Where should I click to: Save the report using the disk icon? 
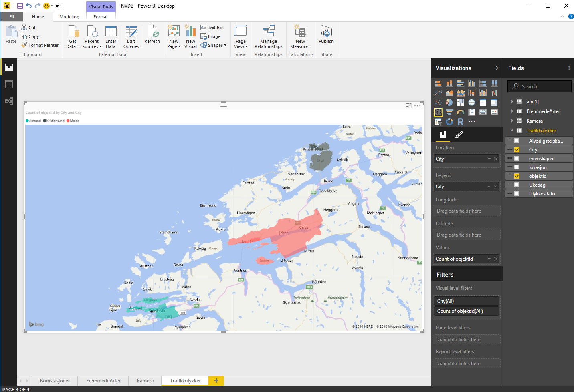pyautogui.click(x=20, y=6)
